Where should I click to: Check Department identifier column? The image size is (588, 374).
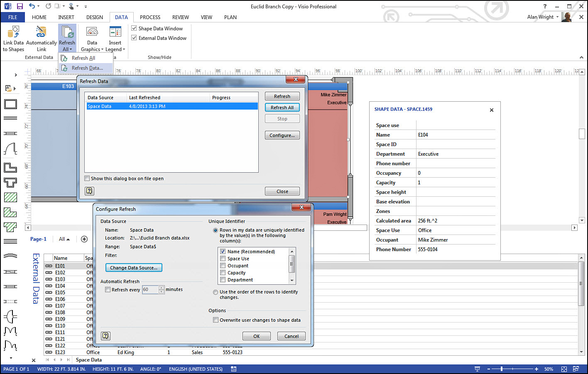[x=223, y=280]
